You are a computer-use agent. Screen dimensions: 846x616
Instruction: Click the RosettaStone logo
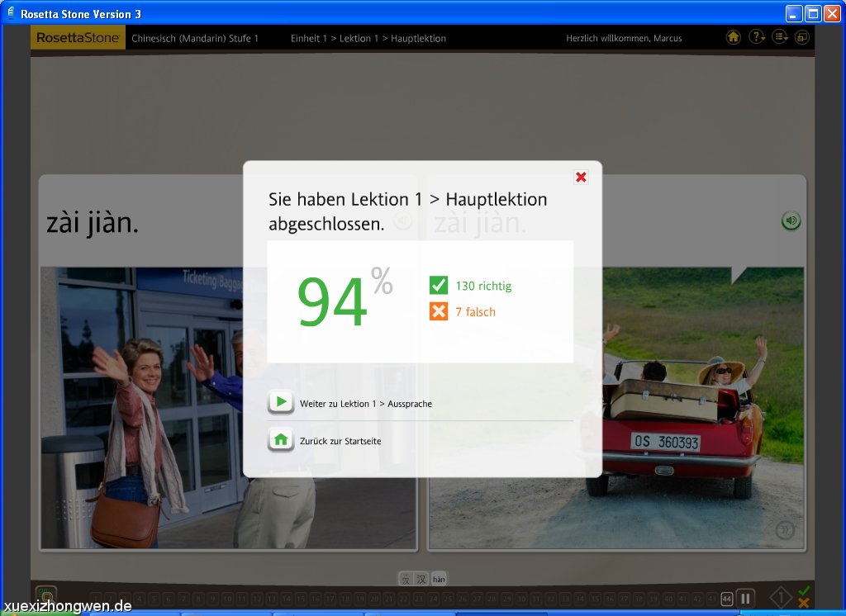pyautogui.click(x=78, y=38)
